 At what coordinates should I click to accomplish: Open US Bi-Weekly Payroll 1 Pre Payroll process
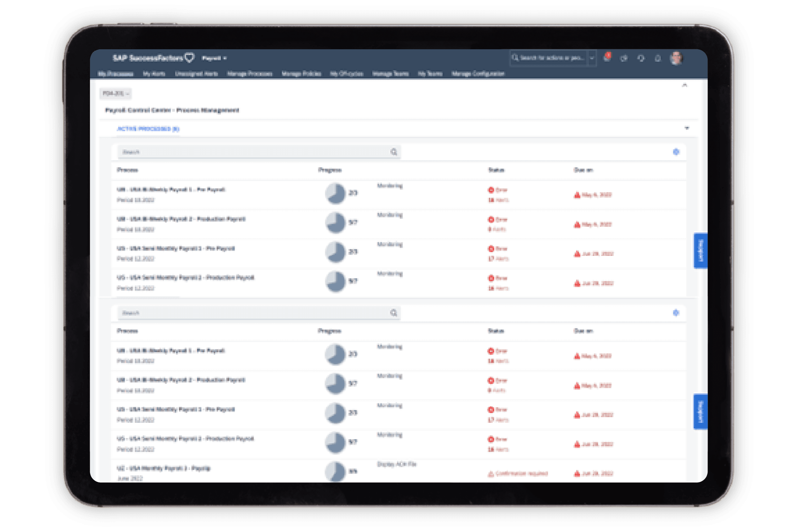tap(171, 190)
